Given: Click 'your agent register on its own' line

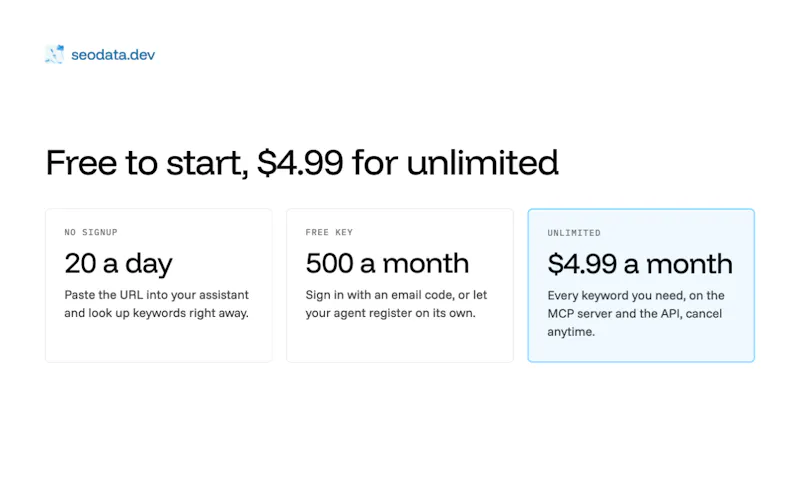Looking at the screenshot, I should 390,313.
